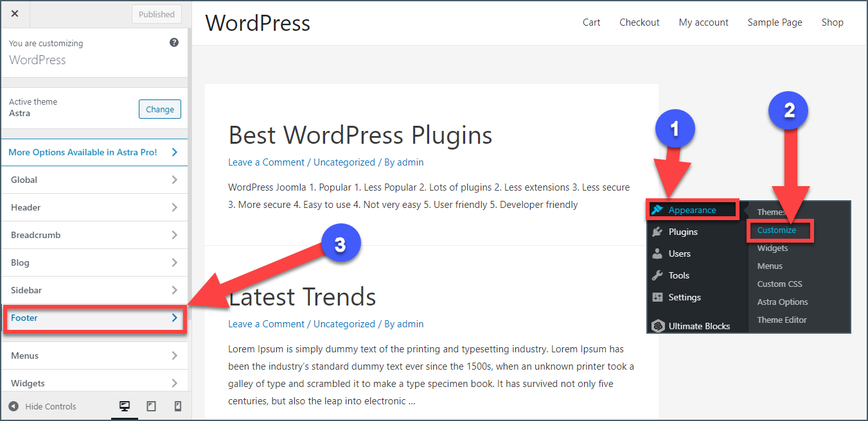The width and height of the screenshot is (868, 421).
Task: Switch preview to tablet device icon
Action: [x=152, y=406]
